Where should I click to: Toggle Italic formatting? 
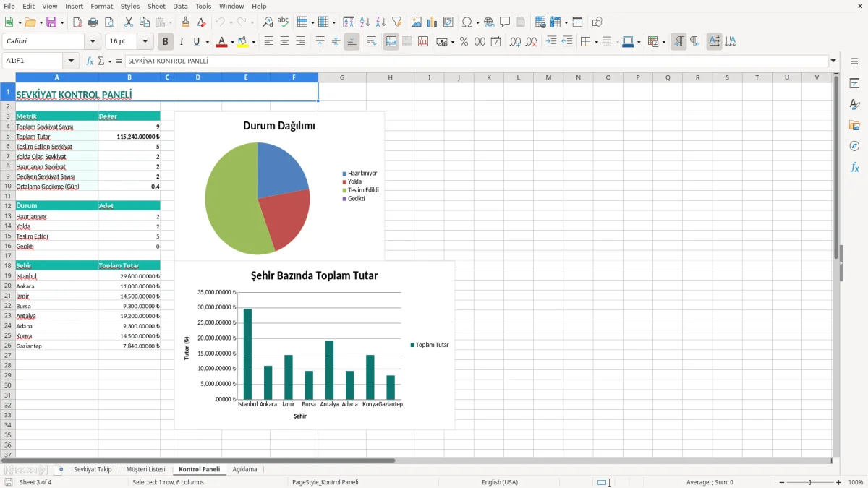(x=182, y=42)
